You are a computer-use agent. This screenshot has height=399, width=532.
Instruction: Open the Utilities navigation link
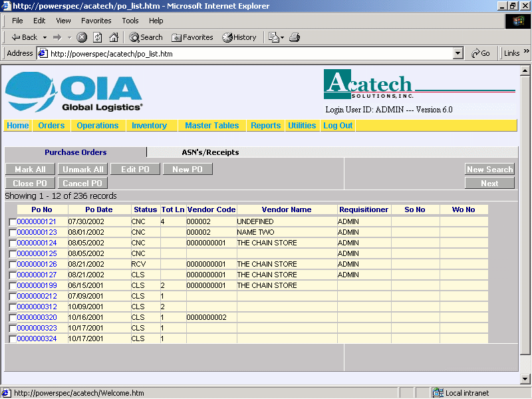click(302, 126)
